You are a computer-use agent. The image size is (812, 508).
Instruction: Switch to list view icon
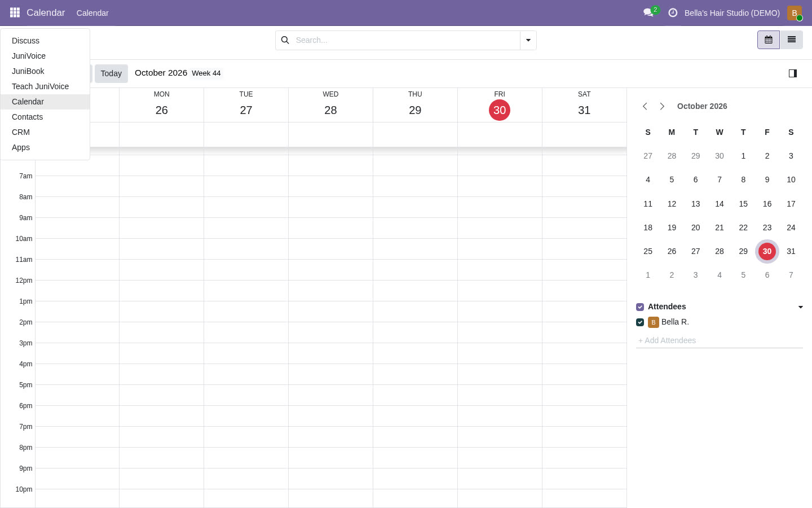(792, 40)
